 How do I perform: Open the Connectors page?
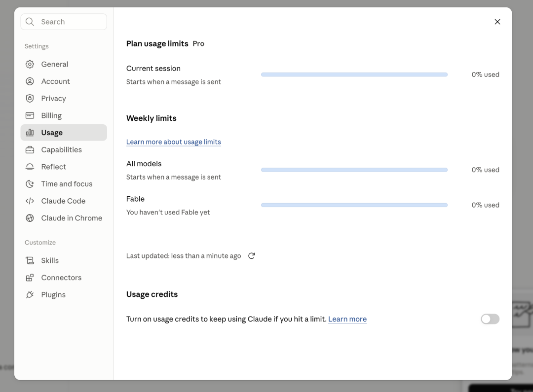[x=64, y=278]
